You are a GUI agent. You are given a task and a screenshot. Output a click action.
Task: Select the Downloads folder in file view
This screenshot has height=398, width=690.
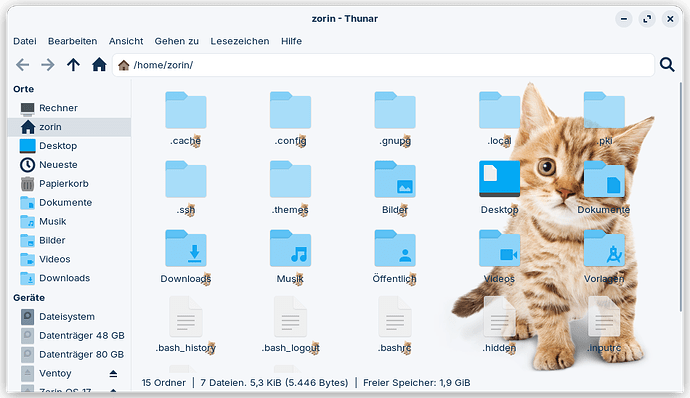pos(186,248)
